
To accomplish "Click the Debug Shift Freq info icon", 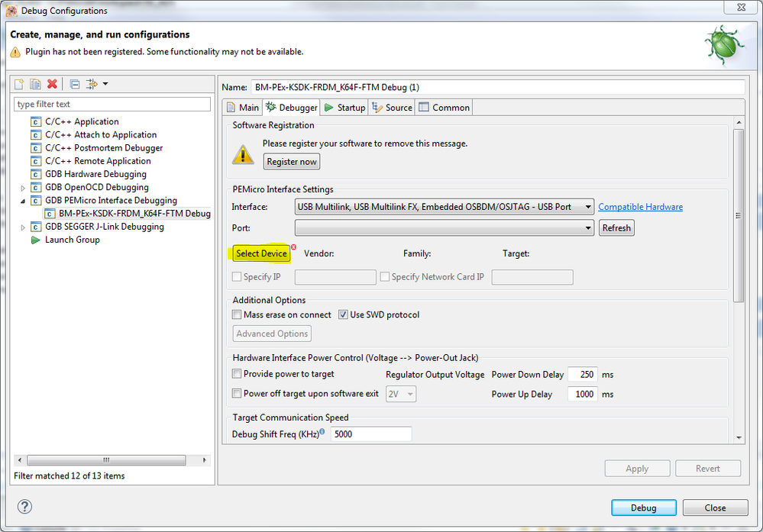I will point(322,430).
